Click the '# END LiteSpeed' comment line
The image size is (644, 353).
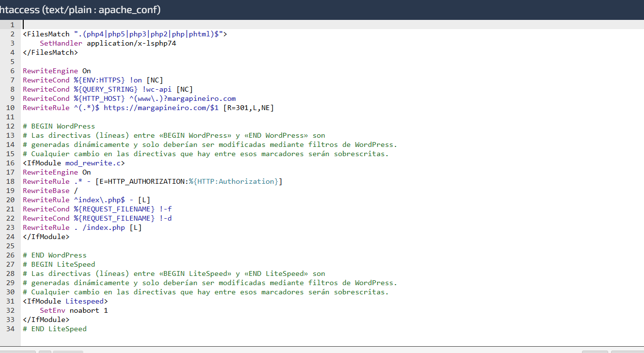[55, 329]
